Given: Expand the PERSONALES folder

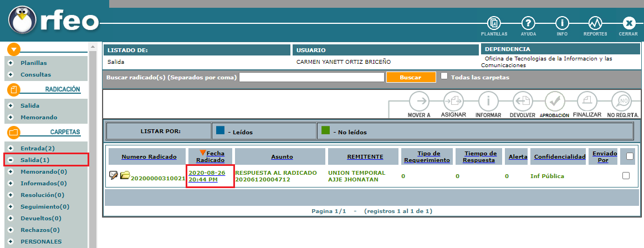Looking at the screenshot, I should coord(11,241).
